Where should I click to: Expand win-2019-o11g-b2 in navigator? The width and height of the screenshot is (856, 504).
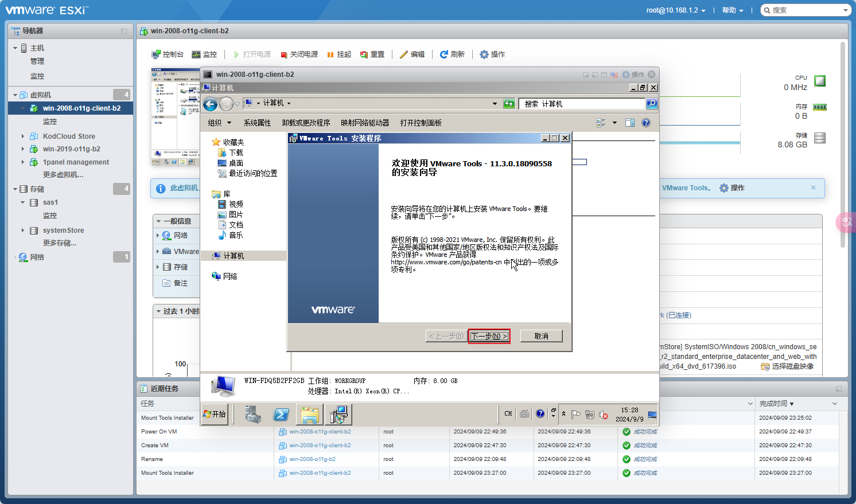pyautogui.click(x=23, y=149)
